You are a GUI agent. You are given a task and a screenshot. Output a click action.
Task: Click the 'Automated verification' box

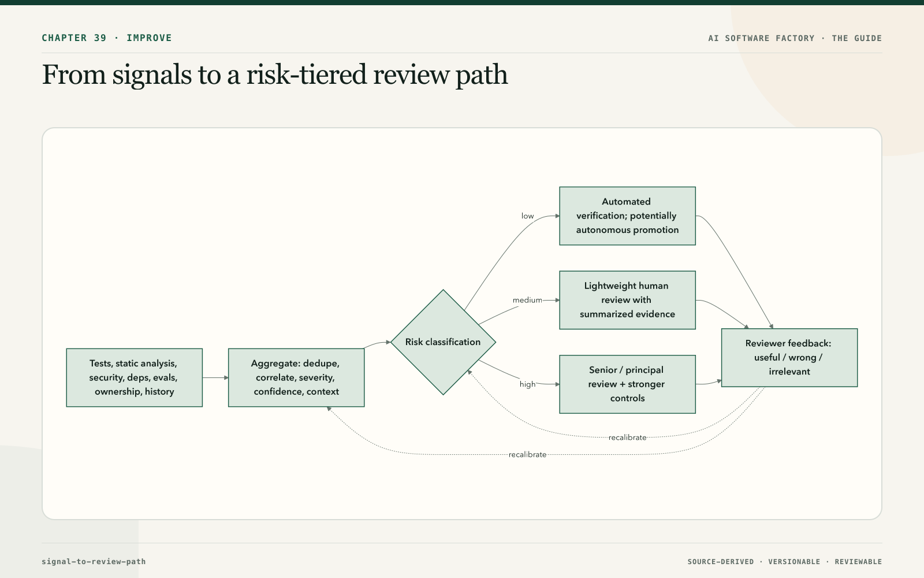pos(627,216)
